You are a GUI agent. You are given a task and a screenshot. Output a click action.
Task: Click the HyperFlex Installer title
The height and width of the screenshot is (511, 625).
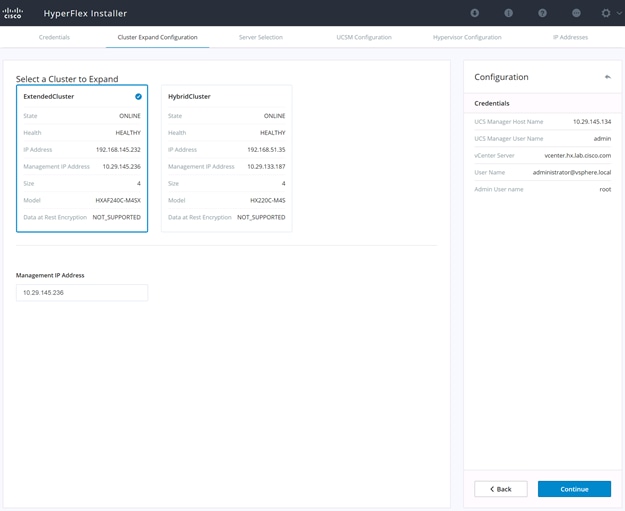pyautogui.click(x=85, y=13)
